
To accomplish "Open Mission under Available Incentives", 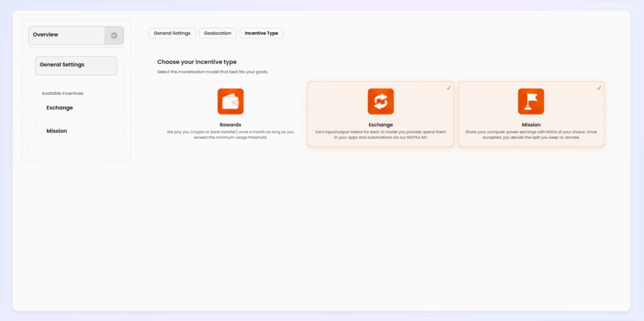I will pos(75,131).
